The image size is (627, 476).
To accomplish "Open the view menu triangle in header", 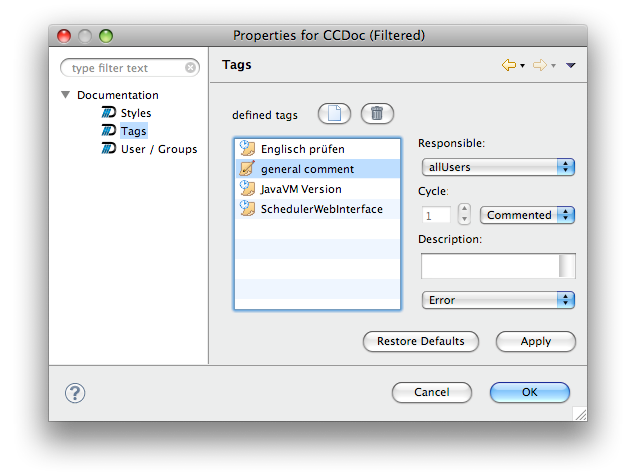I will click(571, 65).
